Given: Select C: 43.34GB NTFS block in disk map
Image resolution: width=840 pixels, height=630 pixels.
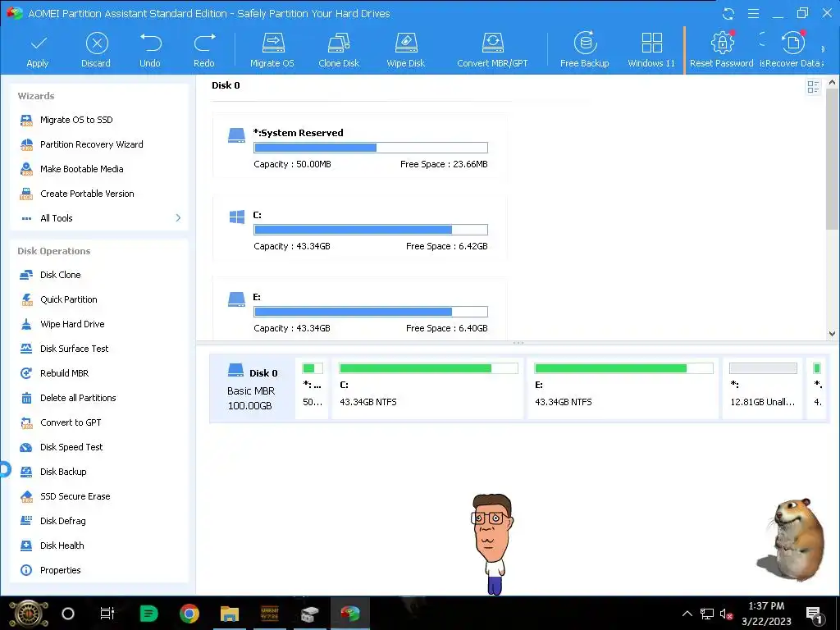Looking at the screenshot, I should (428, 388).
